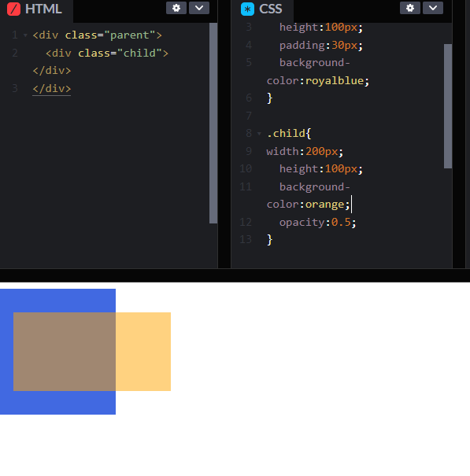
Task: Click the blue parent box in preview
Action: tap(57, 300)
